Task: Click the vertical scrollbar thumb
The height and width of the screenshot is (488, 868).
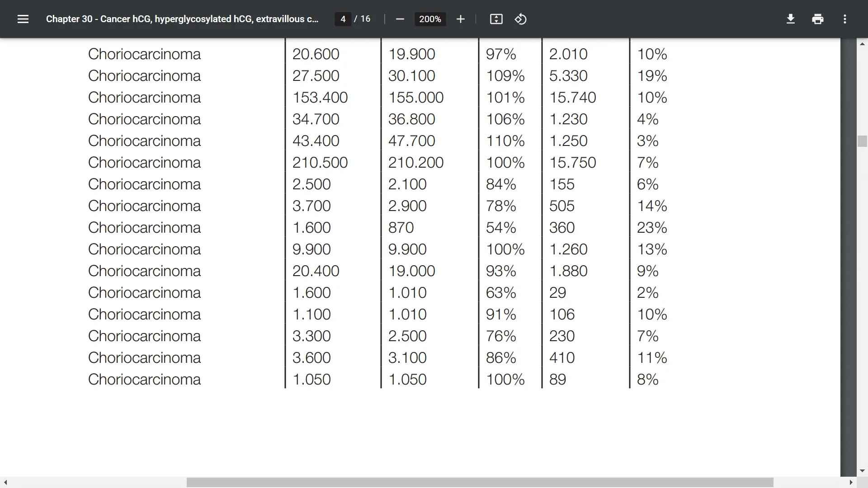Action: coord(862,141)
